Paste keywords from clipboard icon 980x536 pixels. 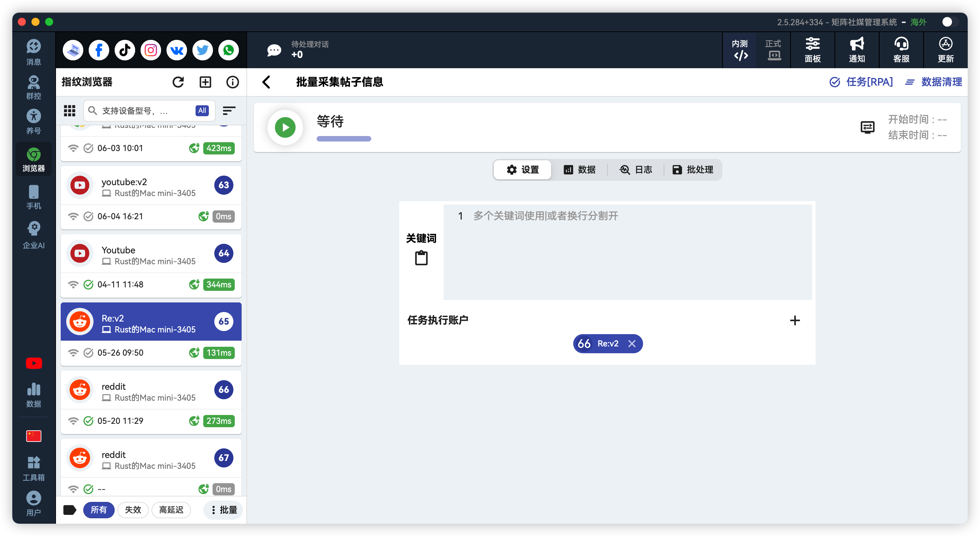[x=421, y=258]
